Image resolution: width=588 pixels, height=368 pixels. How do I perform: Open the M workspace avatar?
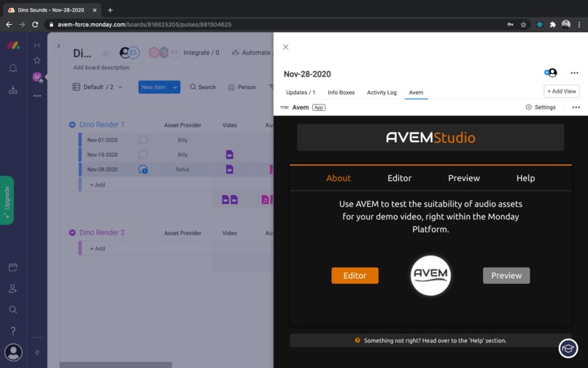click(x=37, y=77)
